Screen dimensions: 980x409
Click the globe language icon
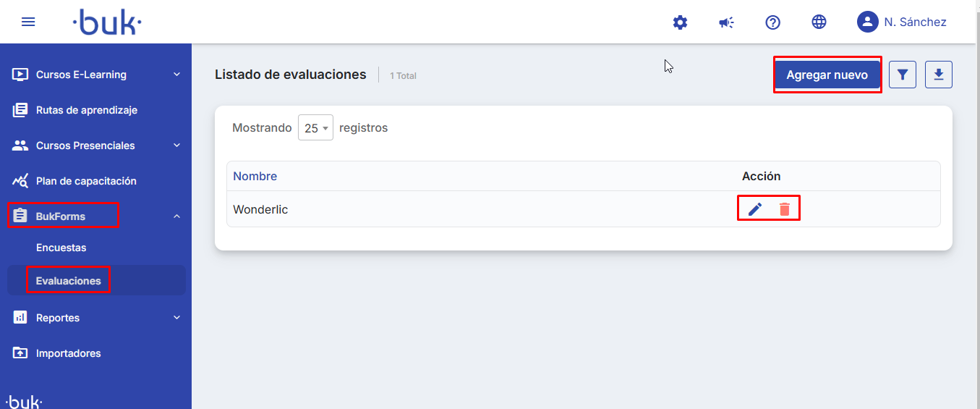pyautogui.click(x=819, y=22)
